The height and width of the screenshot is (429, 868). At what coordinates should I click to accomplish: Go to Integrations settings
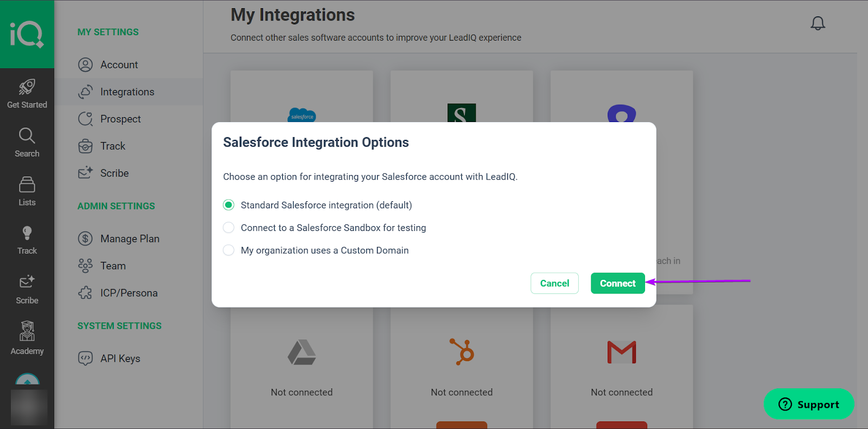(127, 92)
